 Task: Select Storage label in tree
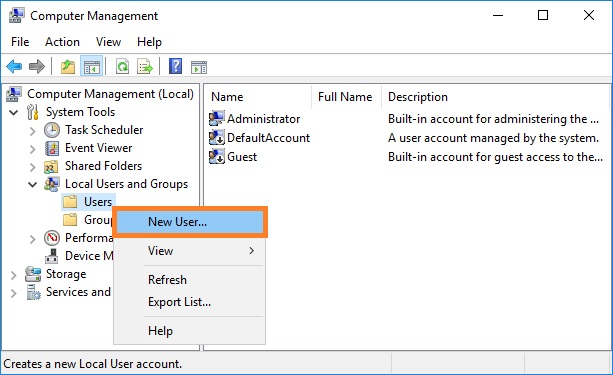[x=66, y=274]
